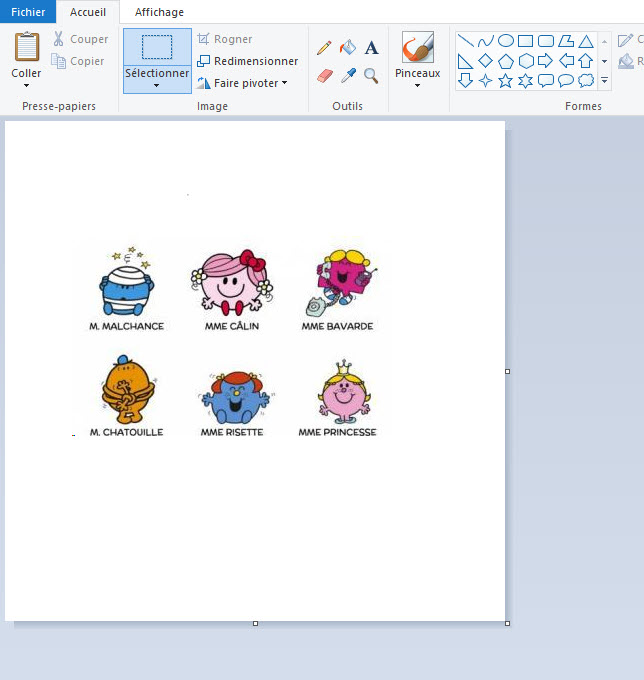Open the Fichier menu
The height and width of the screenshot is (680, 644).
pyautogui.click(x=28, y=12)
